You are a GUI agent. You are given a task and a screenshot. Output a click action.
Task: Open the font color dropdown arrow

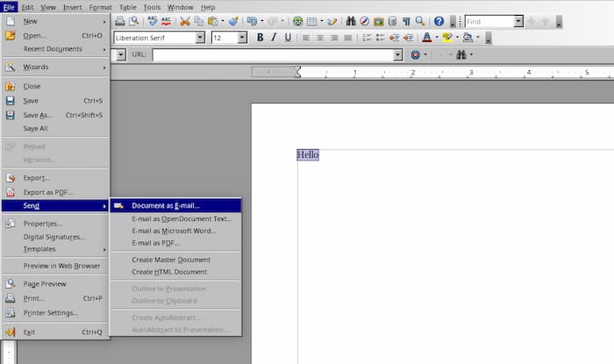pos(436,38)
